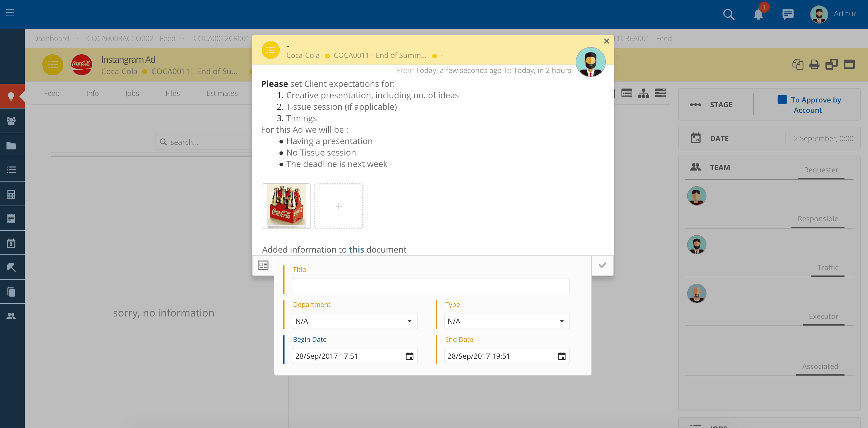Click the Title input field
The height and width of the screenshot is (428, 868).
tap(430, 286)
